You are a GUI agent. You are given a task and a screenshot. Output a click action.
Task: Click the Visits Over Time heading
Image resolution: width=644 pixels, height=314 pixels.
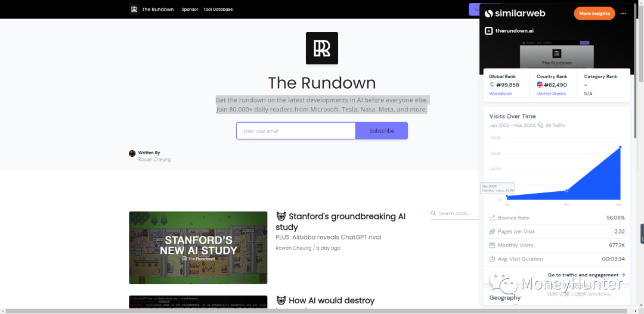(x=513, y=117)
